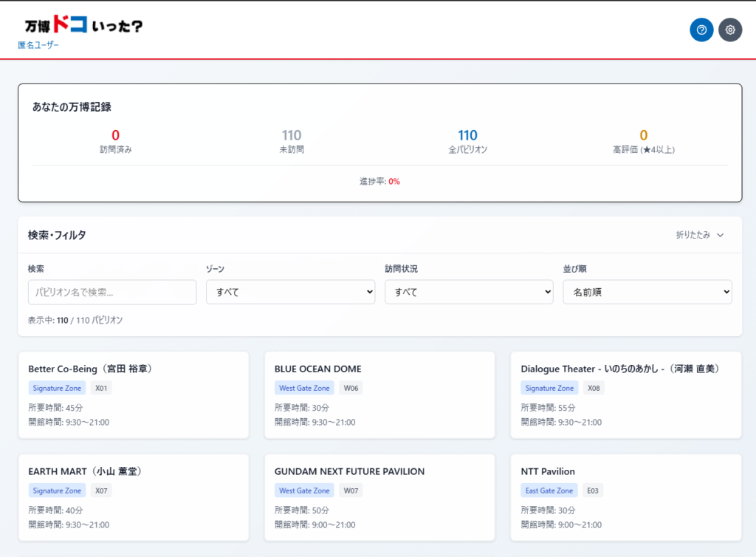Click the 万博ドコいった? logo

83,25
